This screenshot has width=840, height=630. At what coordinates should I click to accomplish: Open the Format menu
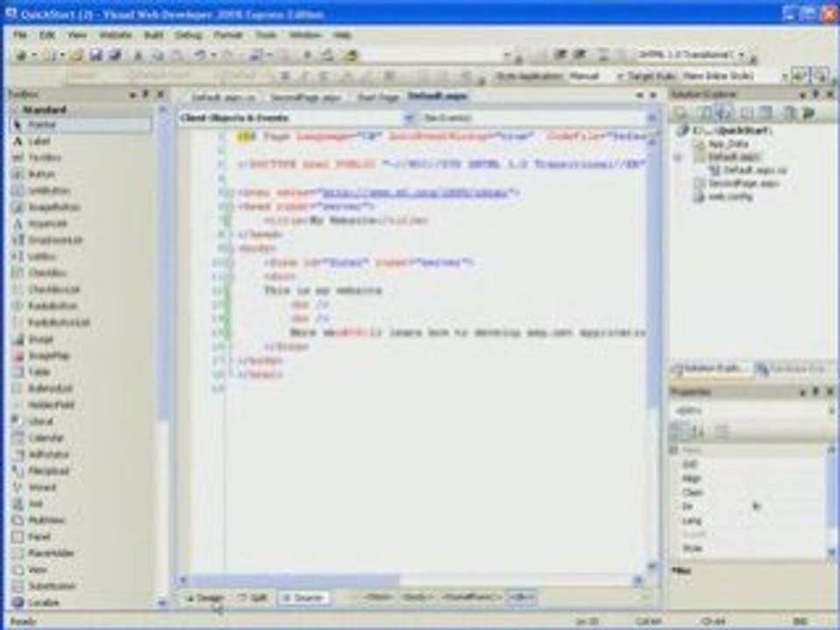coord(227,35)
